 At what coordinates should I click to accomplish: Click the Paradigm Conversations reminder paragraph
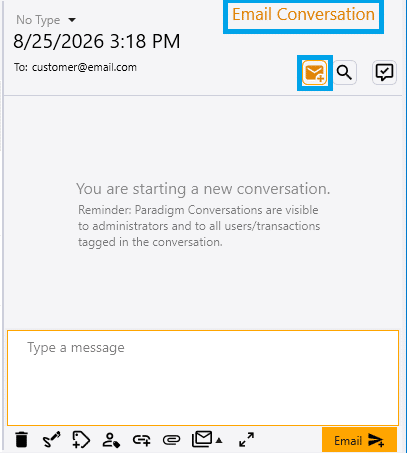[x=199, y=226]
